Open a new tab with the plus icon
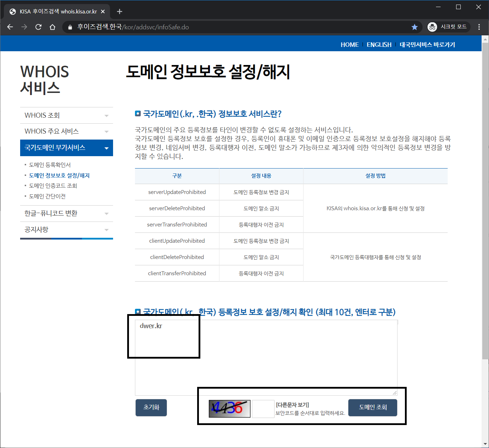The height and width of the screenshot is (448, 489). click(119, 11)
